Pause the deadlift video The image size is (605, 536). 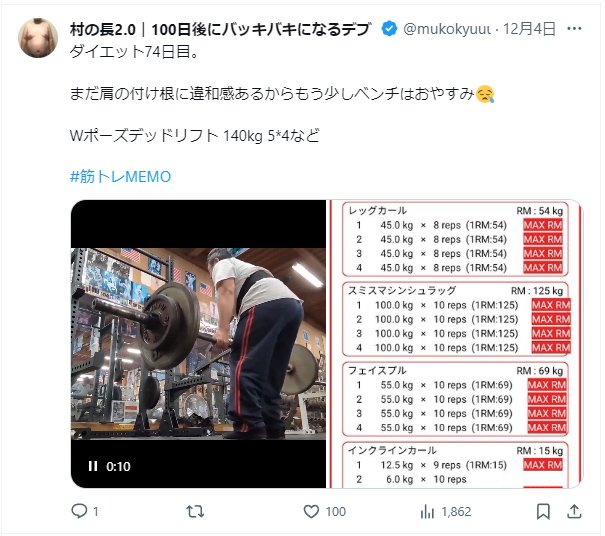click(x=93, y=466)
